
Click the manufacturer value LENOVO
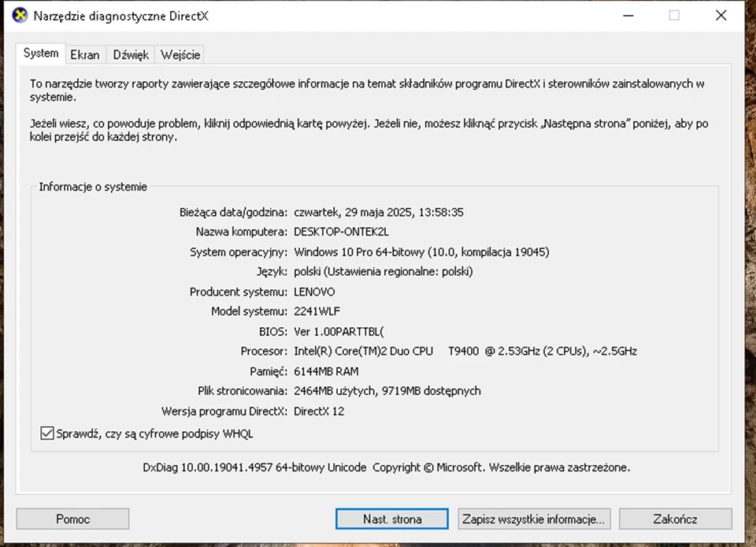pyautogui.click(x=314, y=292)
